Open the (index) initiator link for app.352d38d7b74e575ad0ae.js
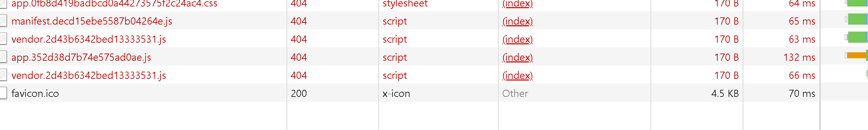The image size is (868, 130). [x=517, y=57]
